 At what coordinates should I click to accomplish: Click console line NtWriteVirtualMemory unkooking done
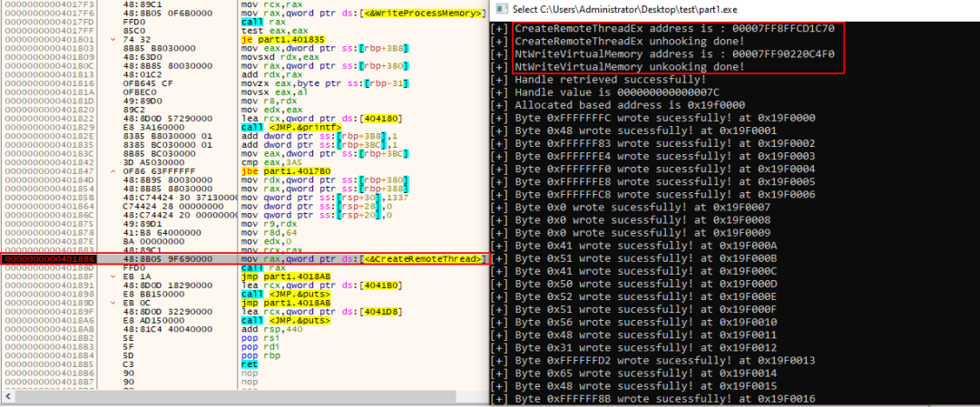618,67
